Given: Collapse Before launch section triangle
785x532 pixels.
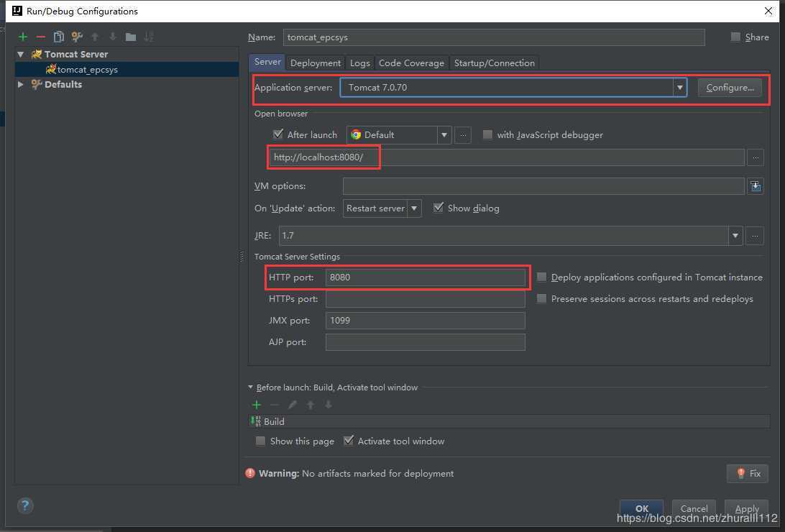Looking at the screenshot, I should [x=250, y=387].
